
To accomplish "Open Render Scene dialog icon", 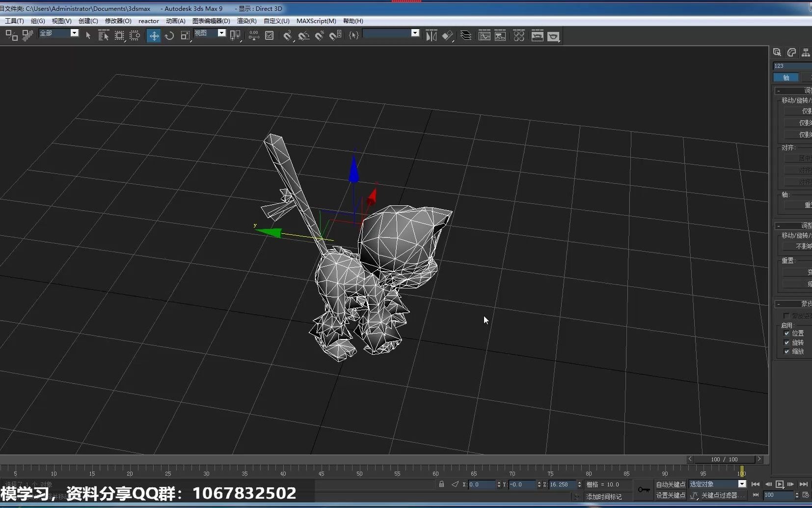I will click(x=538, y=35).
